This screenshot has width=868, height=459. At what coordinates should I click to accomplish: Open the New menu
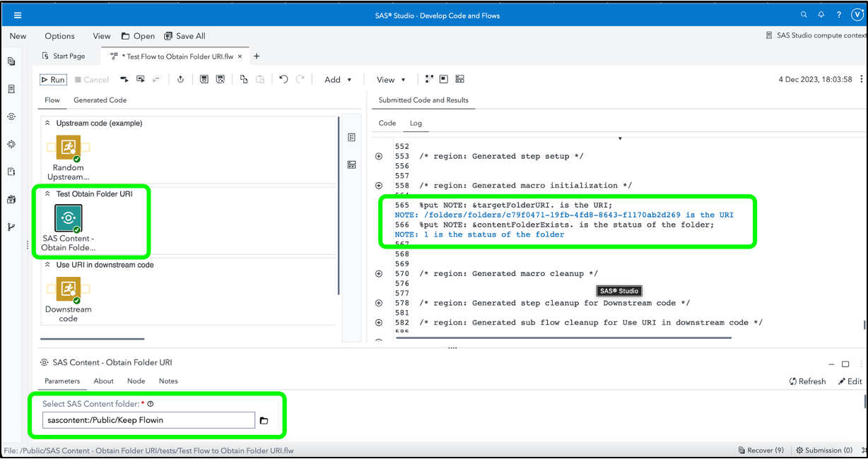[x=18, y=36]
